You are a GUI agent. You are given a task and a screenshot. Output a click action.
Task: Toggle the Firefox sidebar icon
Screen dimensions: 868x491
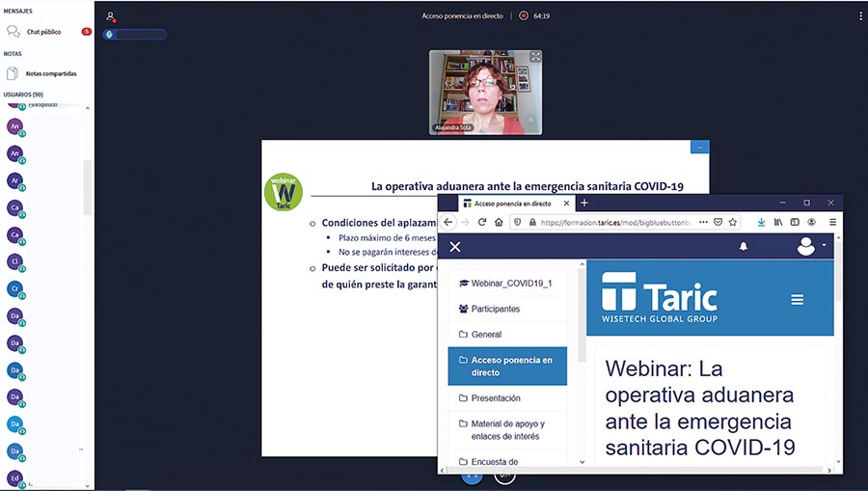(795, 222)
